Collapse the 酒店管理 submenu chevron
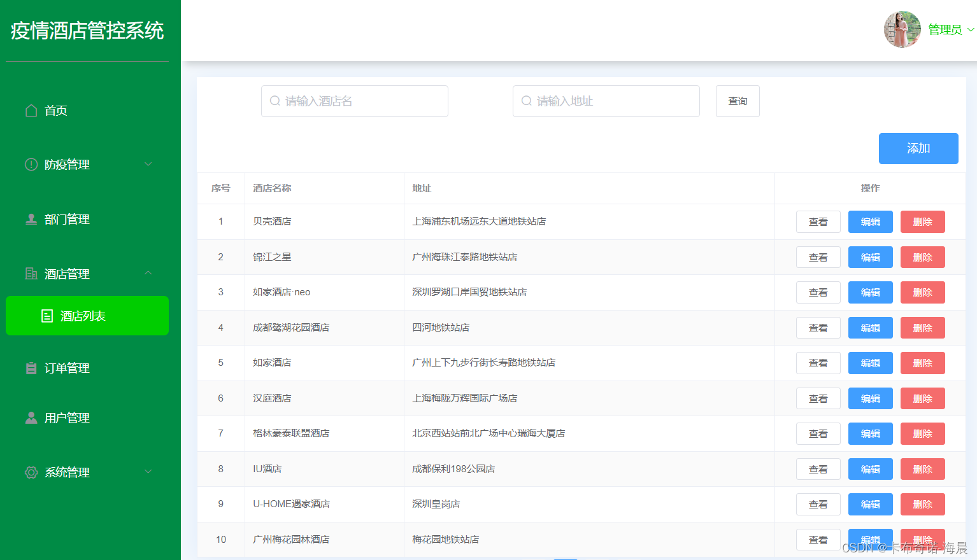This screenshot has height=560, width=977. tap(148, 272)
